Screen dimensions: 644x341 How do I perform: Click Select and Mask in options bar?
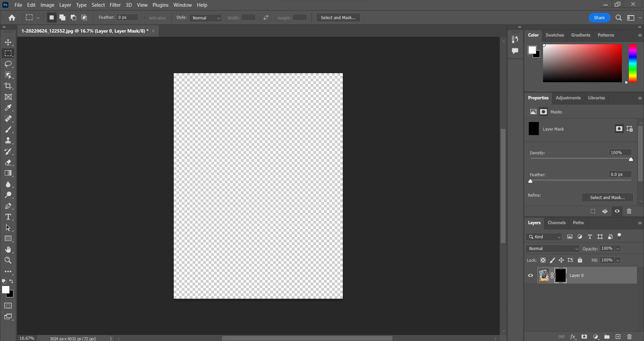click(338, 18)
